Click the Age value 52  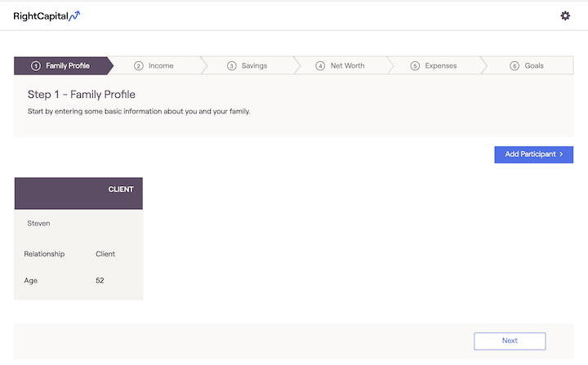click(100, 281)
